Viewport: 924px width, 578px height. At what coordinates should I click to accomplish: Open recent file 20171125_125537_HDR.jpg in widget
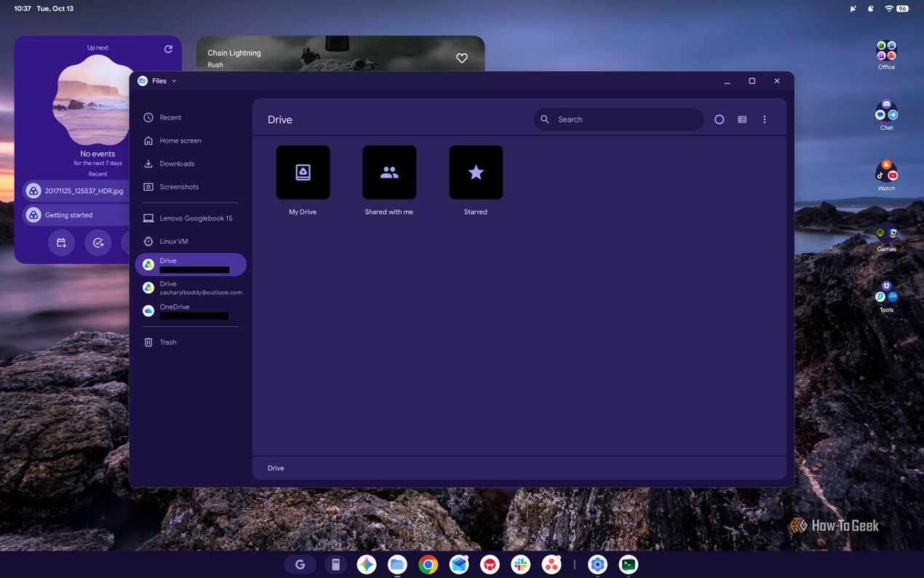click(x=77, y=191)
